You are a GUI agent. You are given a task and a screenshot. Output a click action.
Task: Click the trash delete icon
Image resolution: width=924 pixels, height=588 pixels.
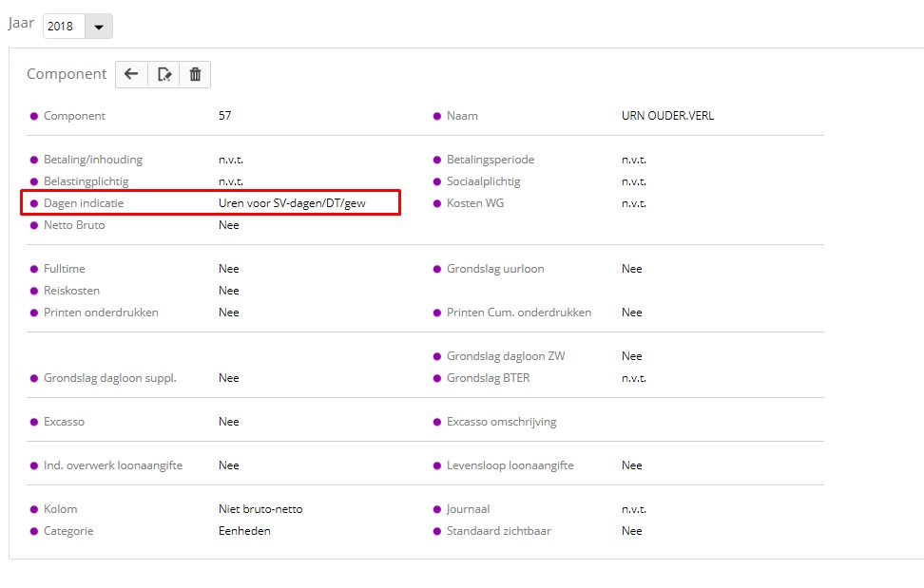tap(195, 74)
